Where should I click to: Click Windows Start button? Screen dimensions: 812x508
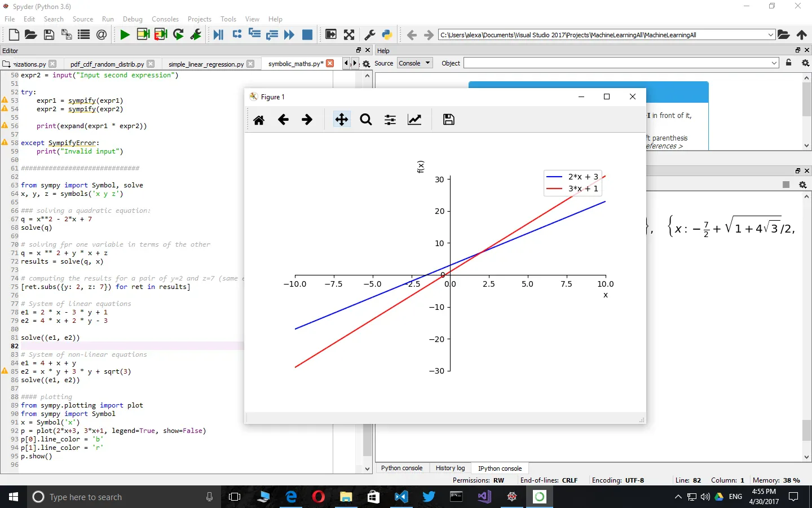tap(14, 497)
